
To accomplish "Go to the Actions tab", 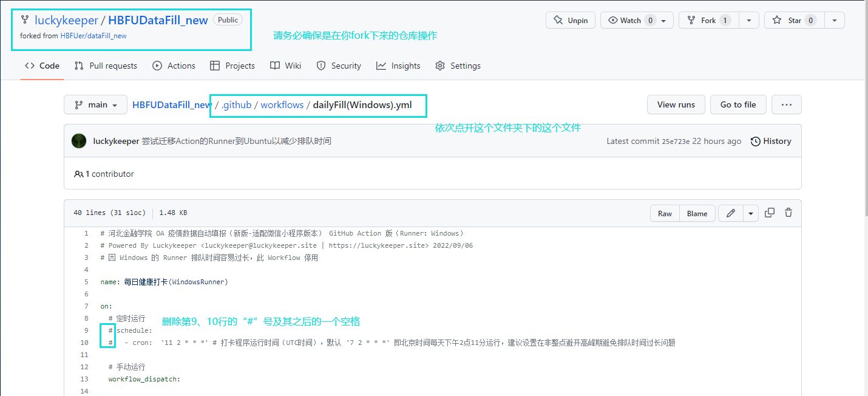I will point(174,66).
